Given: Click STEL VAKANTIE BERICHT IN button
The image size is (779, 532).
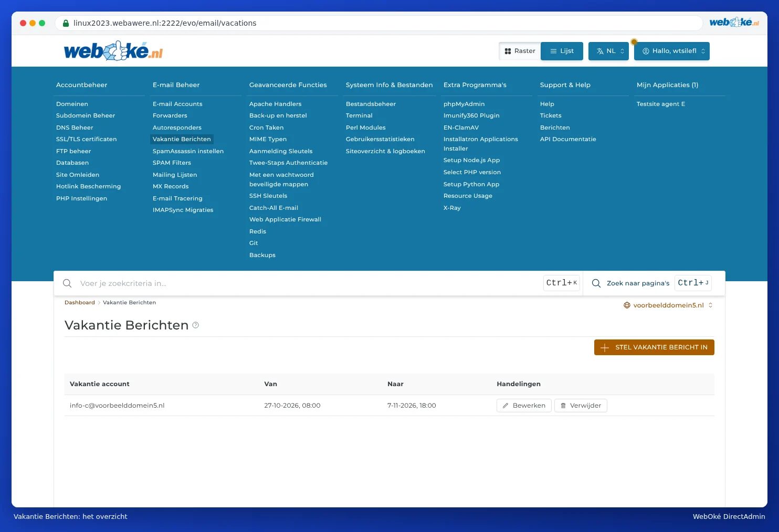Looking at the screenshot, I should point(654,347).
